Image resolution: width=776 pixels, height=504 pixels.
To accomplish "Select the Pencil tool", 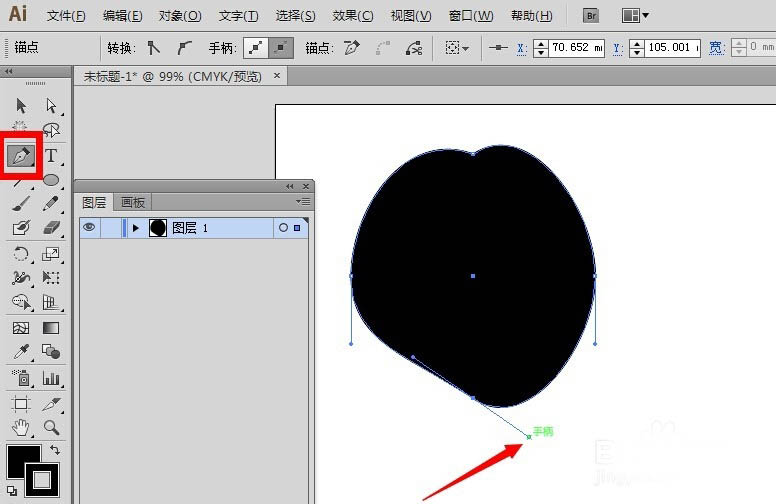I will click(x=51, y=203).
